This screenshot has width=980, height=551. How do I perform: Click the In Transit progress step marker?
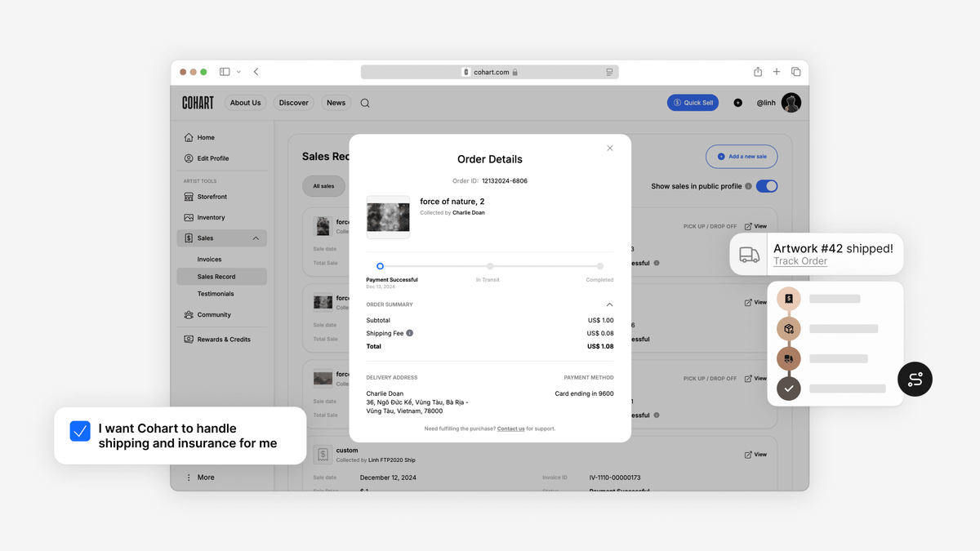pos(490,266)
